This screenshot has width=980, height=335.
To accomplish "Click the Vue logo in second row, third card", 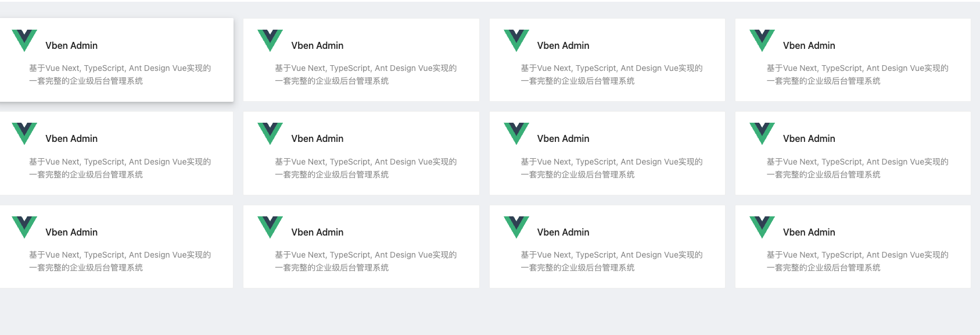I will pyautogui.click(x=516, y=133).
